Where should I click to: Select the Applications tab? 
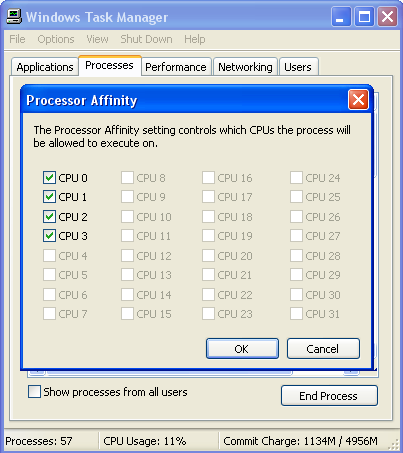coord(45,67)
